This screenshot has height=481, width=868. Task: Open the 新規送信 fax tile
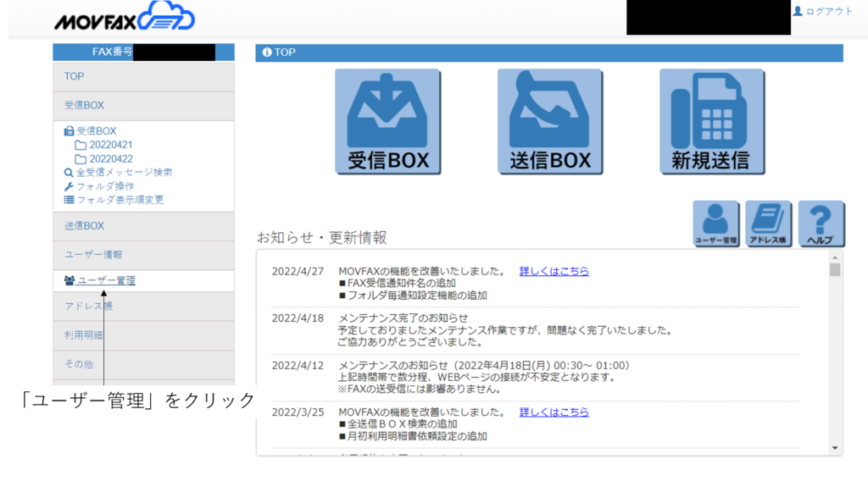712,121
